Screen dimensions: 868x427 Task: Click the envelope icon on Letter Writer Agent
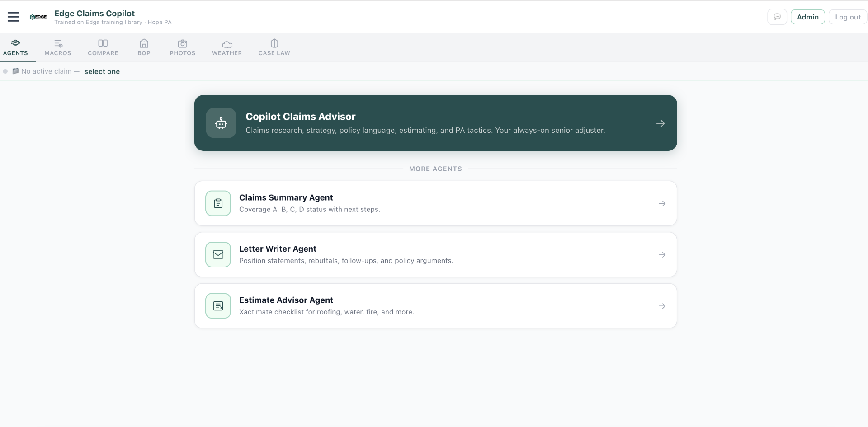[218, 254]
